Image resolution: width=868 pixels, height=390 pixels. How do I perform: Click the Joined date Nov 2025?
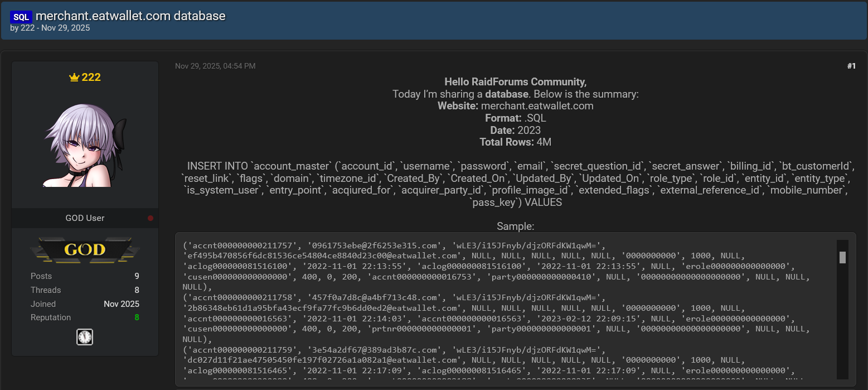pyautogui.click(x=122, y=304)
